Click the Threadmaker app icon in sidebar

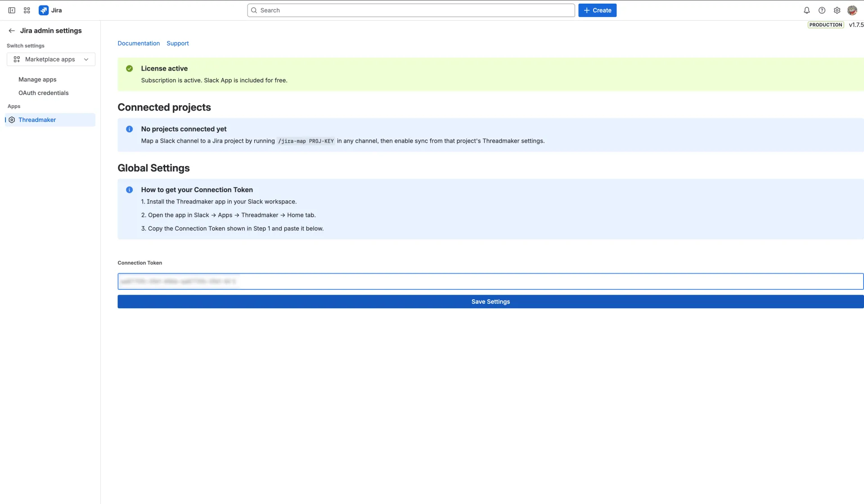coord(12,120)
